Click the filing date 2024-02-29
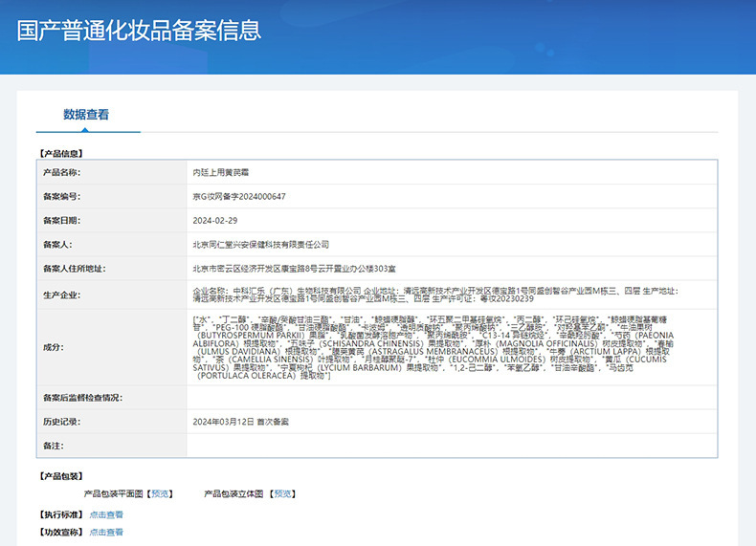 tap(214, 220)
